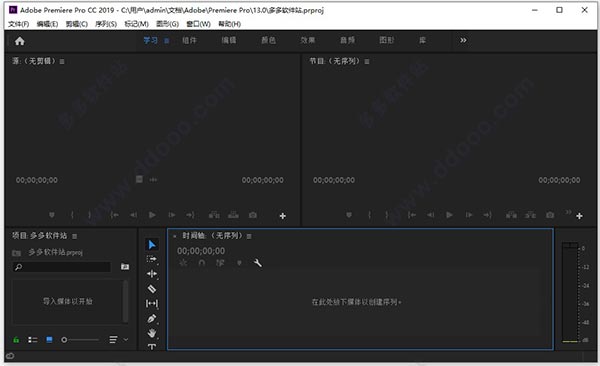Open the Project panel menu

(x=75, y=236)
